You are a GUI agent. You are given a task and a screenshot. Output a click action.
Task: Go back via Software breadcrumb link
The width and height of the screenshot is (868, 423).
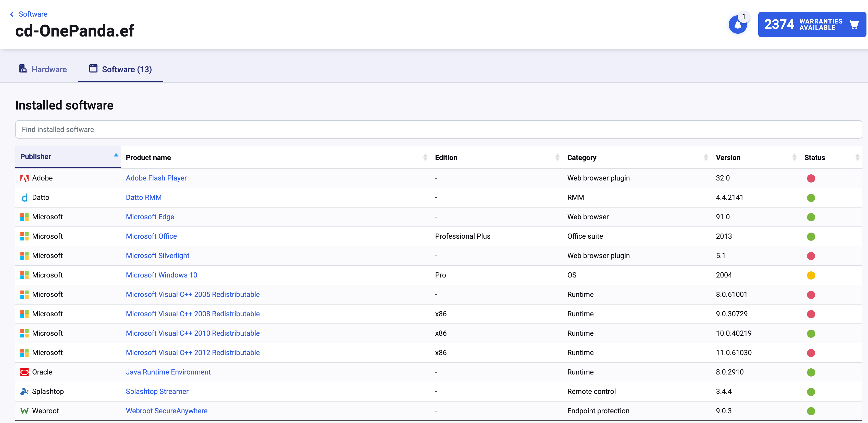33,14
